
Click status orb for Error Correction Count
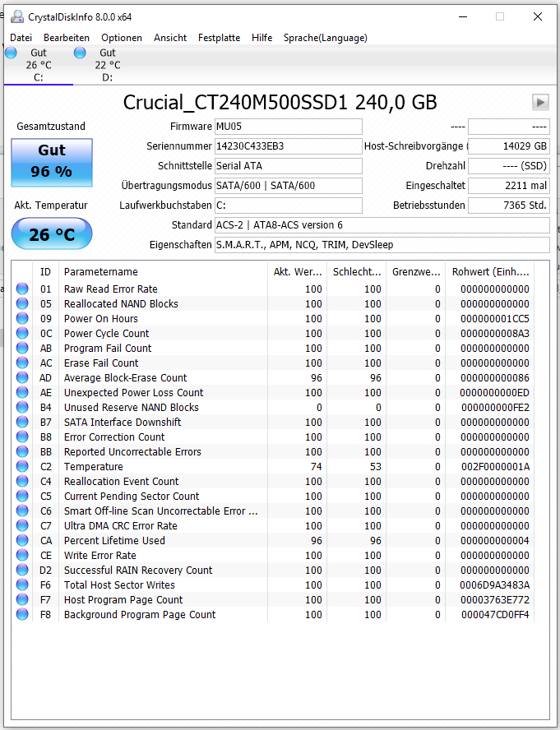pyautogui.click(x=22, y=437)
